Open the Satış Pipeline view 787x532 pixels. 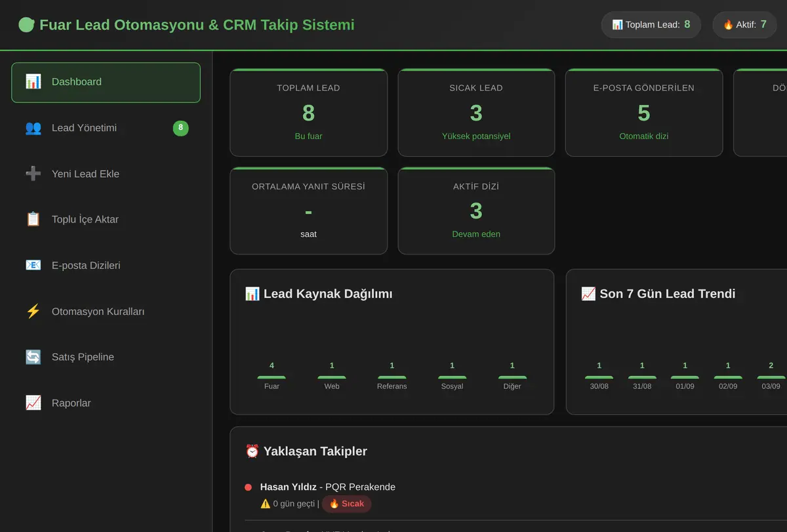pyautogui.click(x=106, y=357)
